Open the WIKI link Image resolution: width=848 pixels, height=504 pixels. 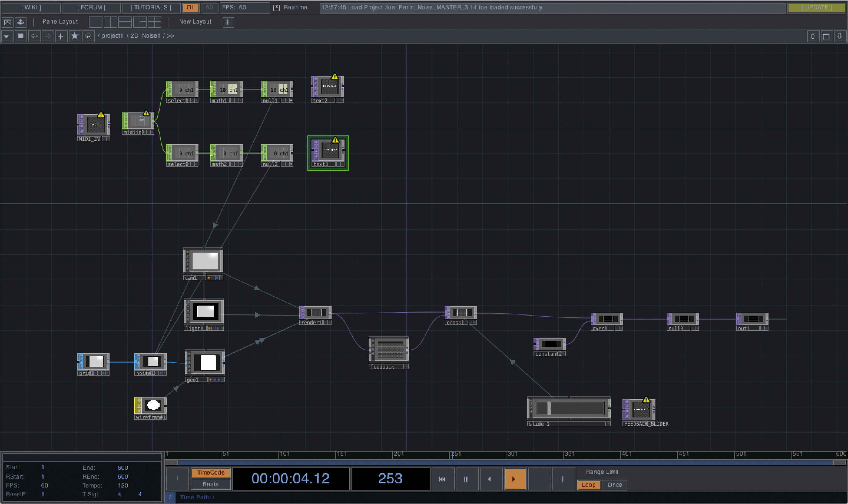click(x=31, y=7)
